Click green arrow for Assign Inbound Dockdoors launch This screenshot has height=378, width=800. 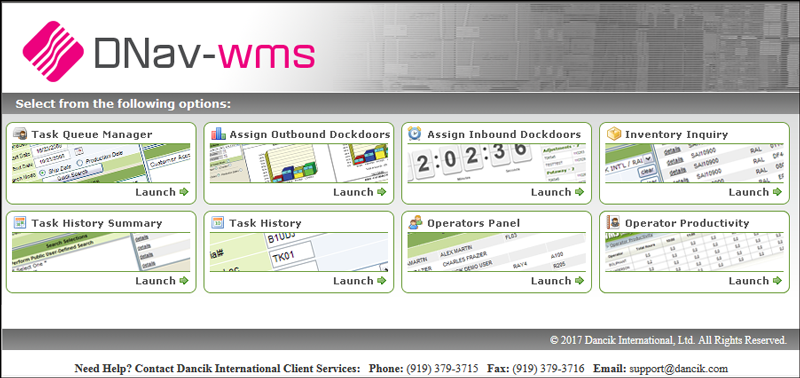[x=579, y=192]
